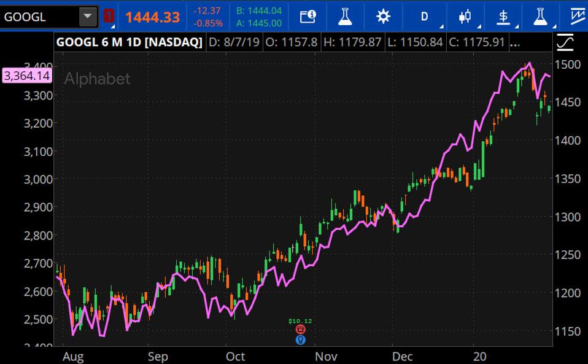Click the Sep label on time axis
The height and width of the screenshot is (364, 588).
(158, 357)
